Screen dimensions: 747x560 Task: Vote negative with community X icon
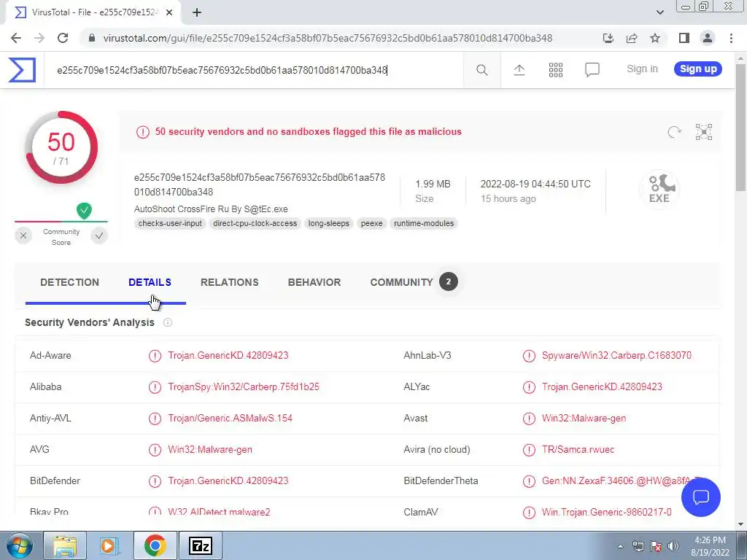[x=23, y=236]
